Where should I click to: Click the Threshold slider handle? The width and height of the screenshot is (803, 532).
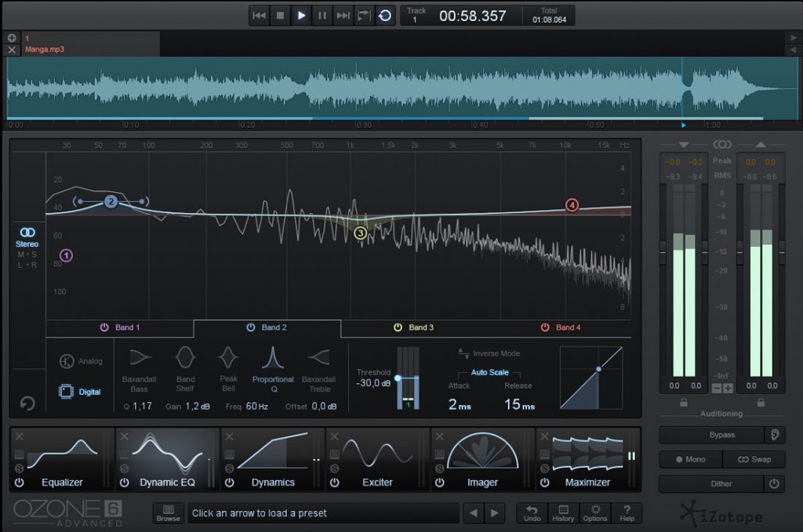pyautogui.click(x=398, y=378)
